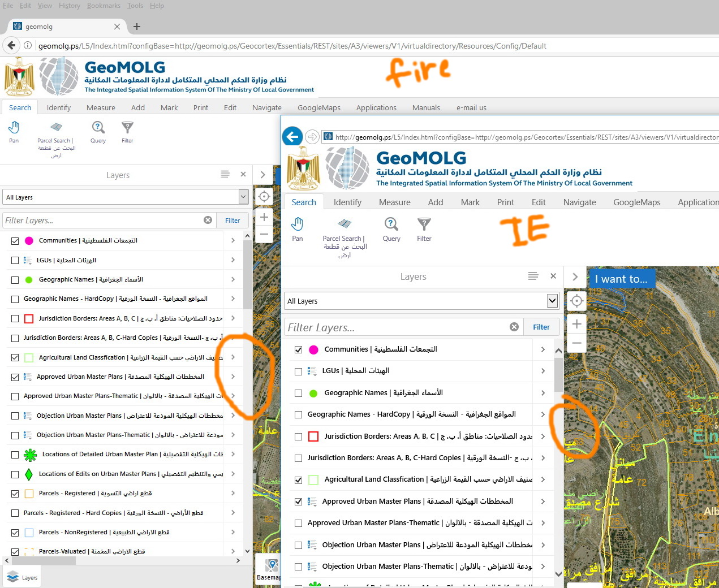Screen dimensions: 719x588
Task: Zoom in on IE map
Action: pos(576,324)
